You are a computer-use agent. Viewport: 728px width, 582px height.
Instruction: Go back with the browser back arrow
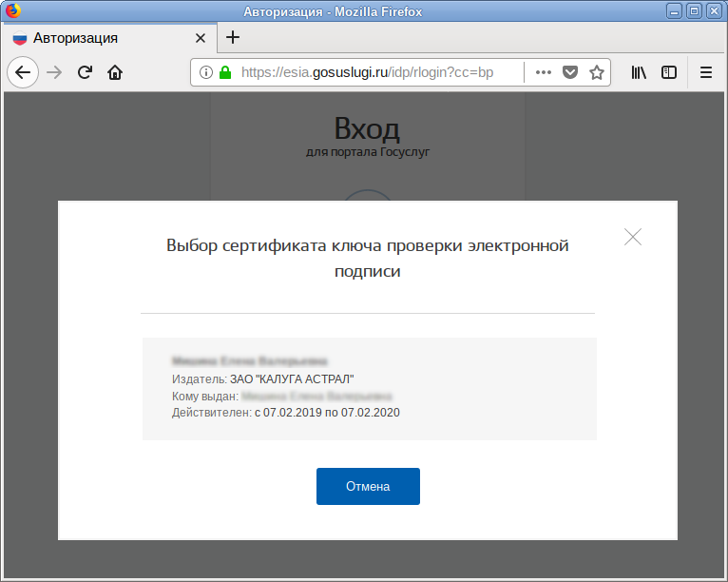[23, 72]
